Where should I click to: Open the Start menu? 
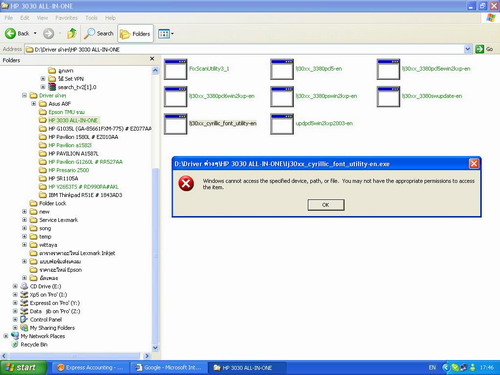click(23, 367)
